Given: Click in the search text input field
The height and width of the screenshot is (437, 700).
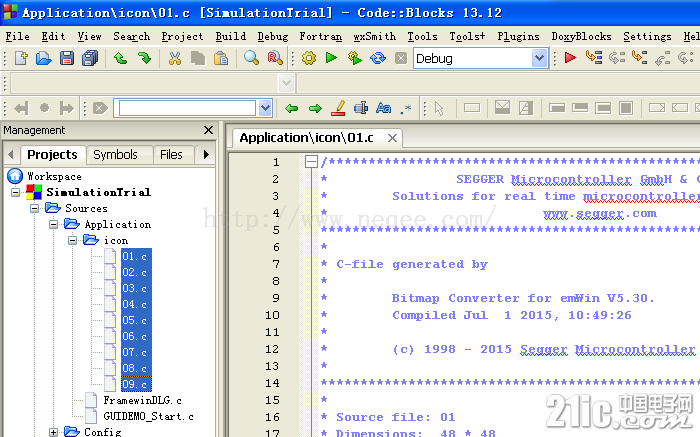Looking at the screenshot, I should 187,108.
